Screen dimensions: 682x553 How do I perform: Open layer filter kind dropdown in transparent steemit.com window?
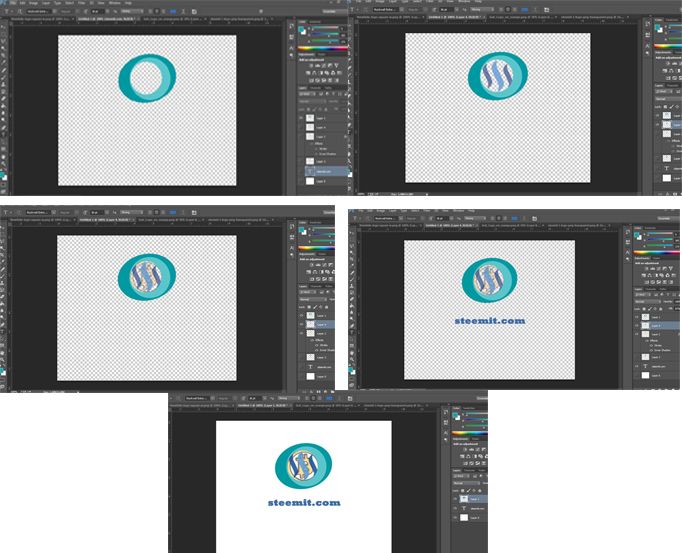point(642,295)
